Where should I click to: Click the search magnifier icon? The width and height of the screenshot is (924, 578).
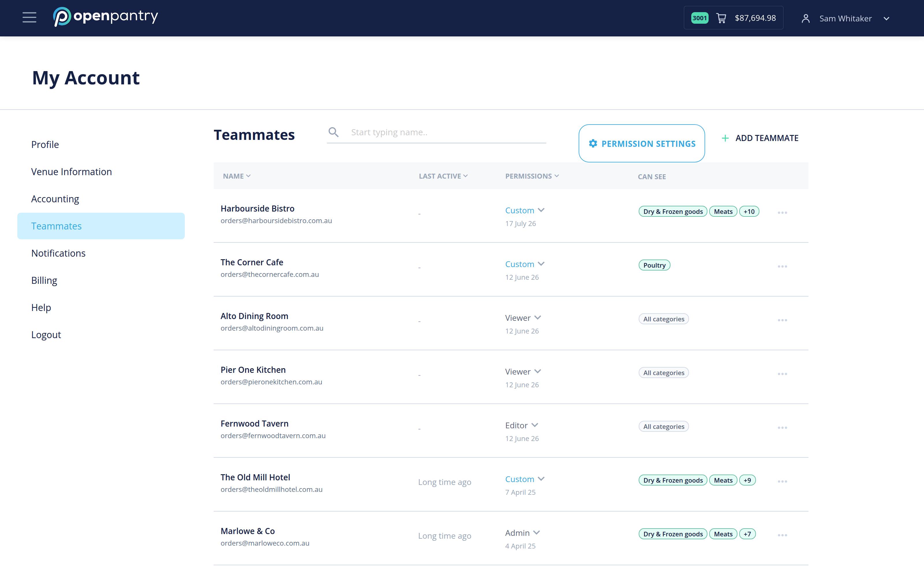point(333,132)
